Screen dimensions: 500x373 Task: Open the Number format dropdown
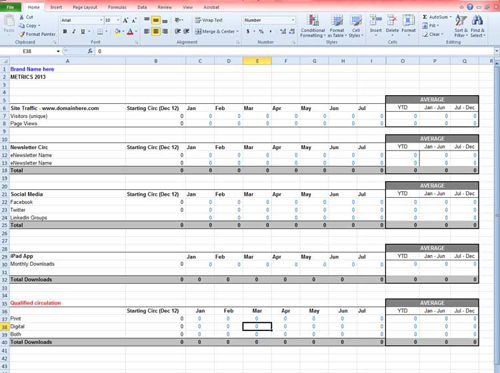pyautogui.click(x=293, y=20)
